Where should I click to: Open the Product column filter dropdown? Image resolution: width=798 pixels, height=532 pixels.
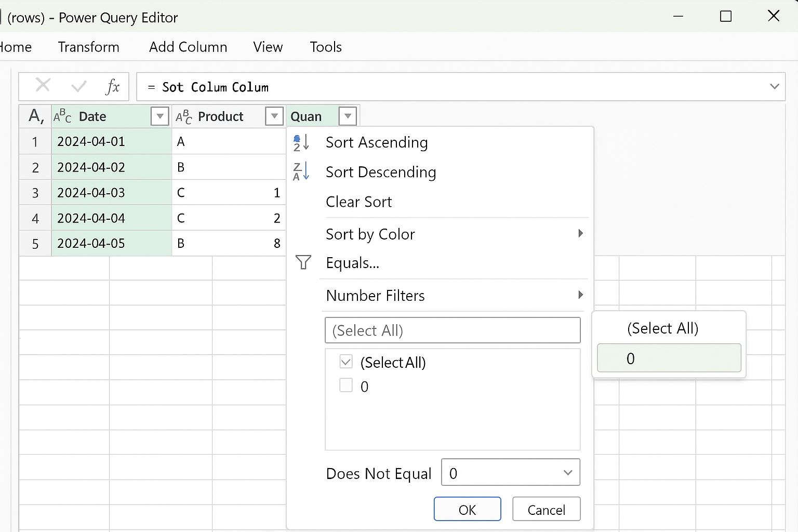(274, 116)
